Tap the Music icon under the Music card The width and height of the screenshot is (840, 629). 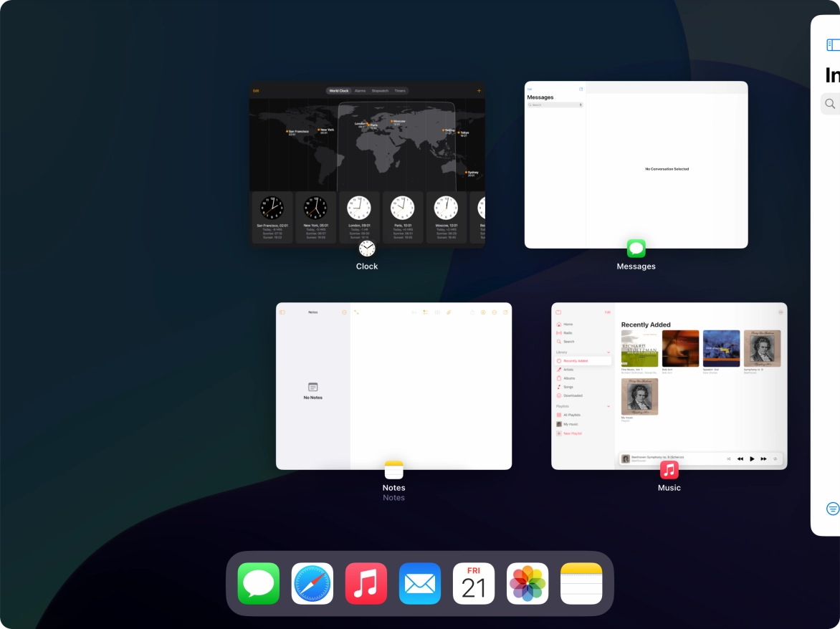click(669, 470)
